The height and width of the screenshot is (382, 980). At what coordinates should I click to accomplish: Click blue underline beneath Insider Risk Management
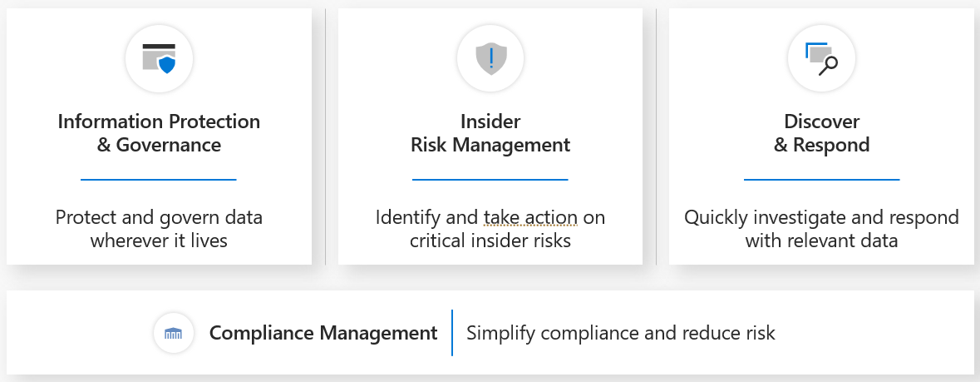click(x=490, y=179)
